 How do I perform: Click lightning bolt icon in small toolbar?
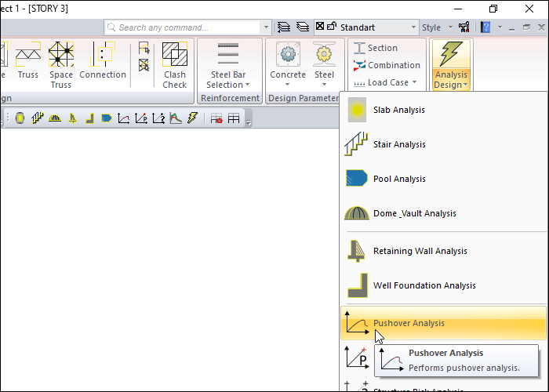coord(192,118)
